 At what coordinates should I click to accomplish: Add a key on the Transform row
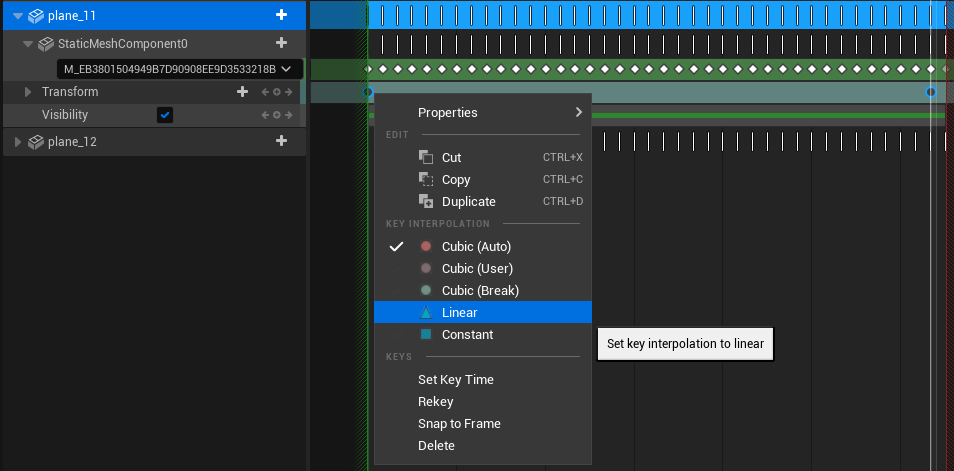[277, 92]
